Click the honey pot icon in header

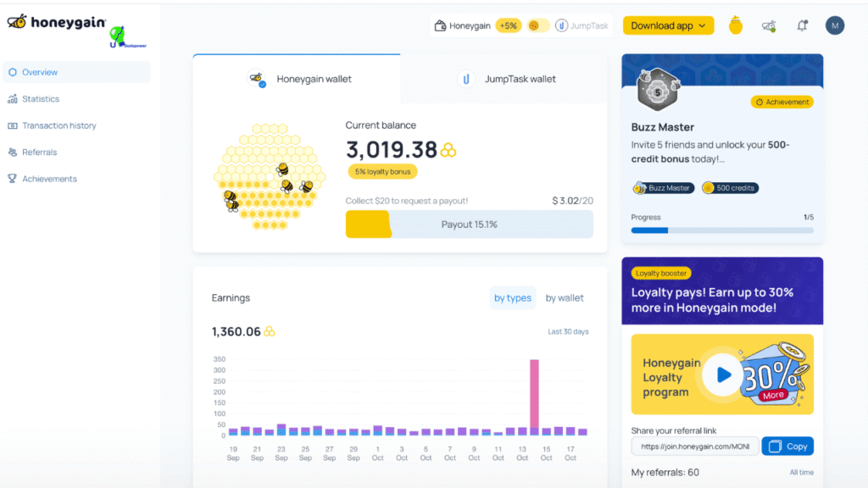pyautogui.click(x=735, y=25)
